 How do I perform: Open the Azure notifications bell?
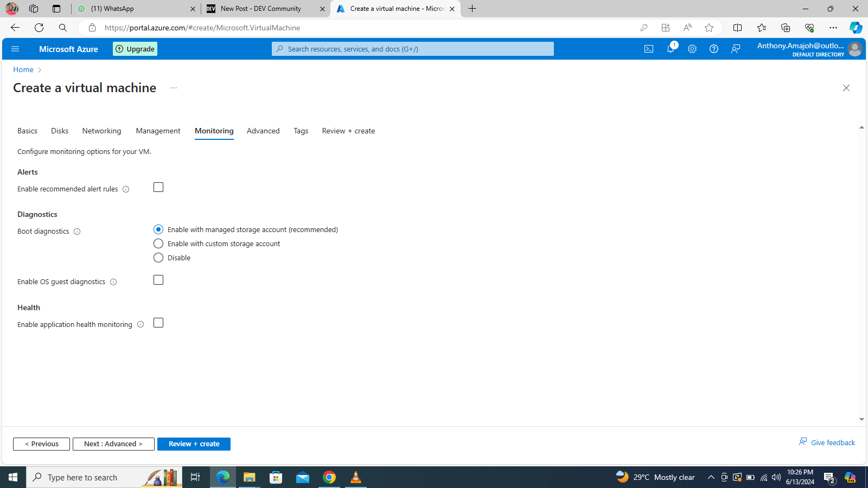click(x=671, y=49)
